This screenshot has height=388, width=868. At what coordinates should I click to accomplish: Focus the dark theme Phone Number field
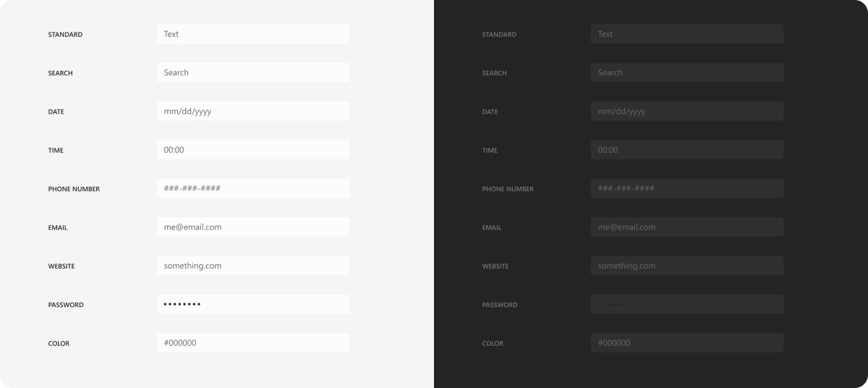687,188
